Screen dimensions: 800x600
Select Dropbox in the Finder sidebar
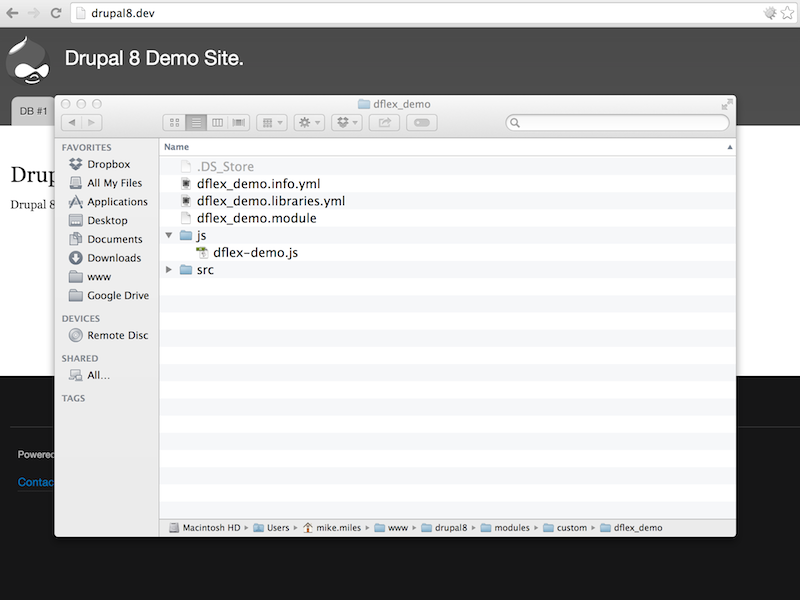click(105, 164)
